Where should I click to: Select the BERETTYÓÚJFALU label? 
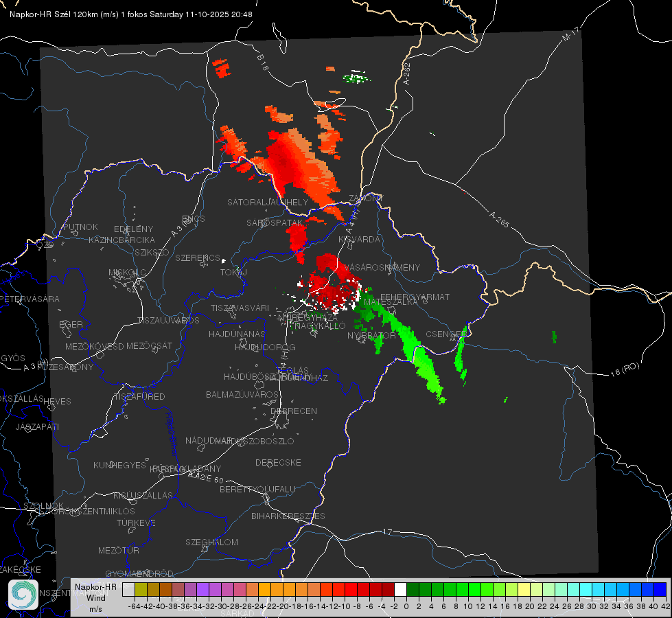tap(257, 489)
